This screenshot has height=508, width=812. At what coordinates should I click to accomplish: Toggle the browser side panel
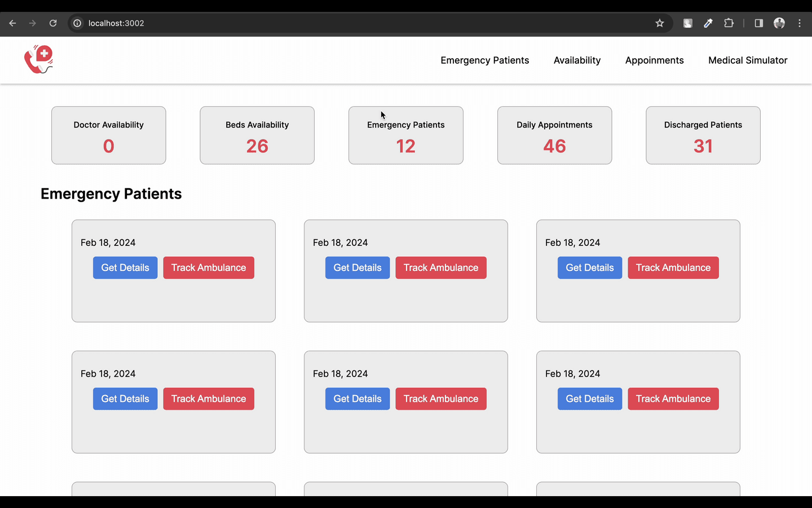pyautogui.click(x=759, y=23)
